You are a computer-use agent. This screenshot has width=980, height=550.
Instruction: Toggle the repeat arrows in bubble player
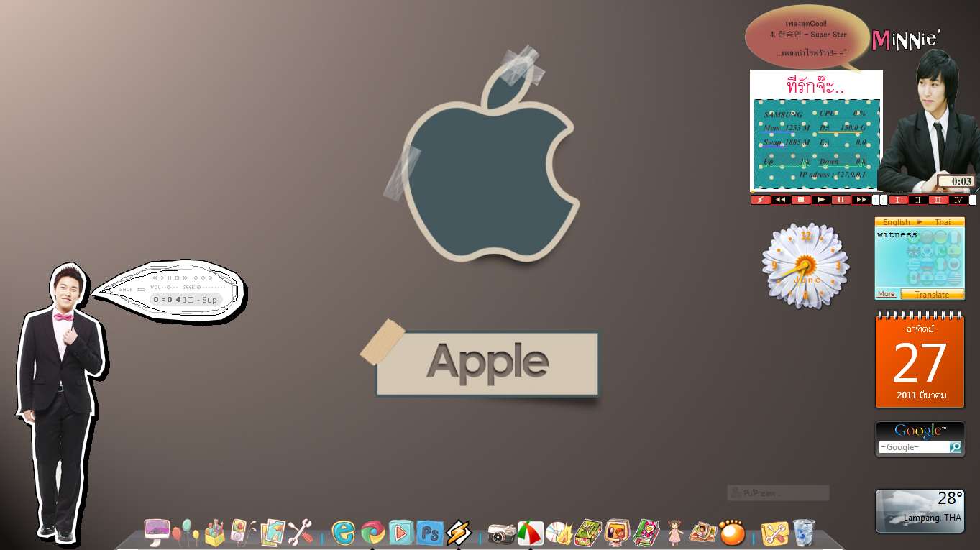coord(142,288)
